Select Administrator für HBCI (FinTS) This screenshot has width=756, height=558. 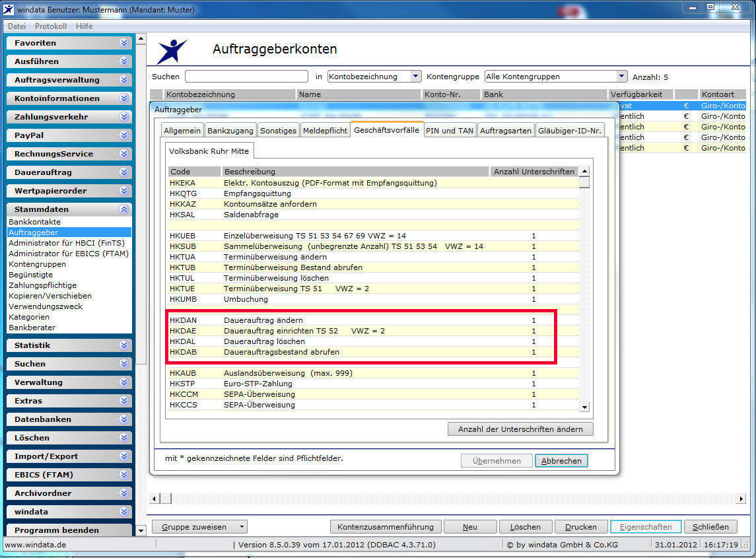pos(67,243)
